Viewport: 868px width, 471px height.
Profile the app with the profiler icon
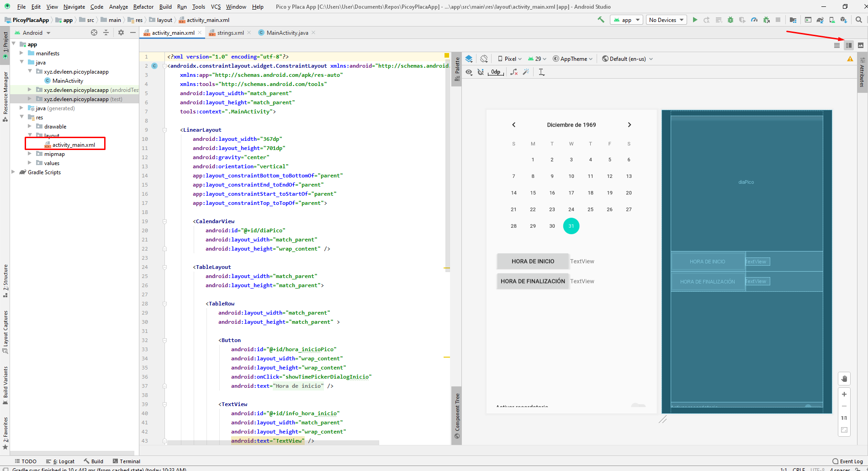(x=754, y=20)
